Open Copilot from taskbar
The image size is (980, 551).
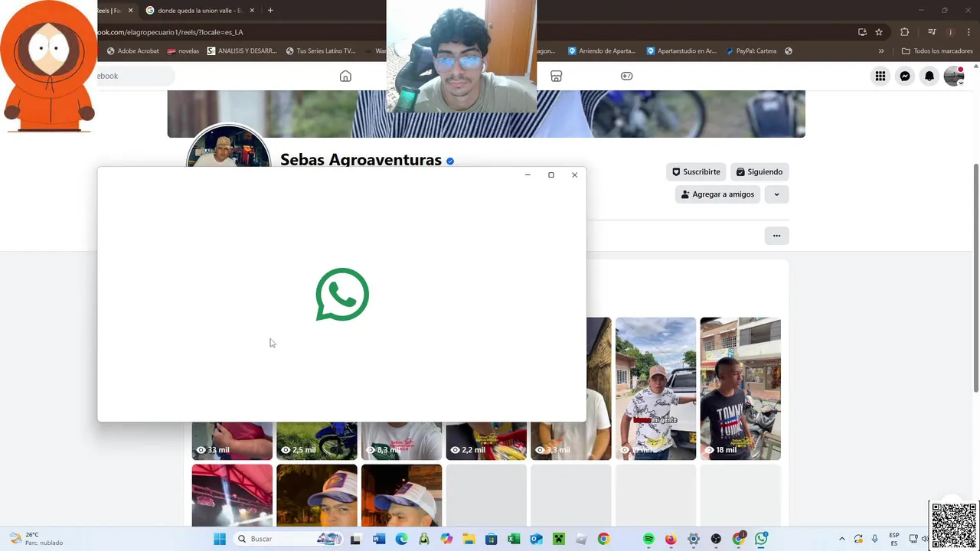446,539
